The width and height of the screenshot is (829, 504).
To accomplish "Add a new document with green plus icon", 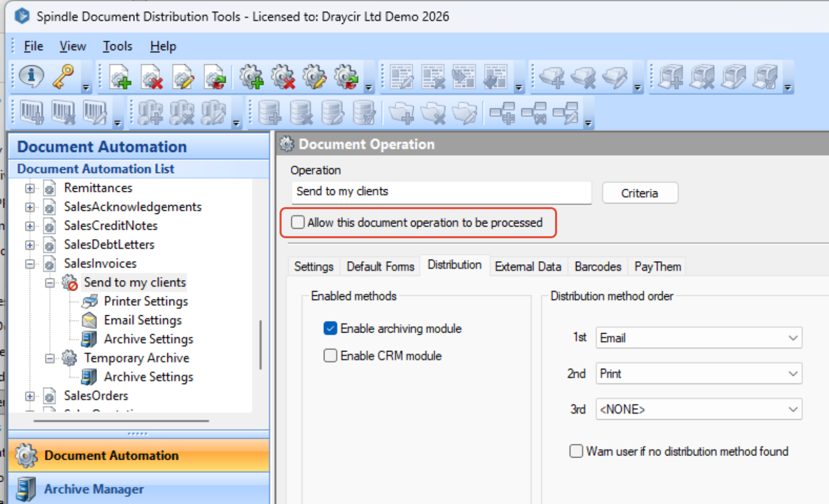I will click(x=120, y=77).
